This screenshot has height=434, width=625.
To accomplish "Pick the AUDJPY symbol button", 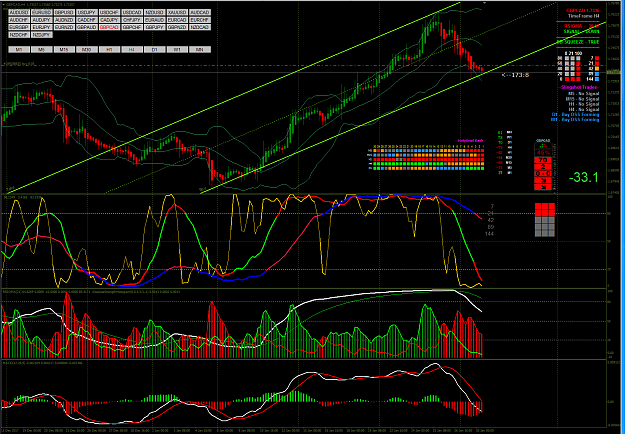I will click(42, 20).
